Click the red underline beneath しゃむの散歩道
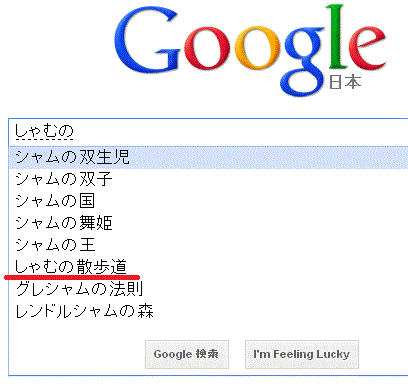Viewport: 408px width, 390px height. tap(72, 277)
